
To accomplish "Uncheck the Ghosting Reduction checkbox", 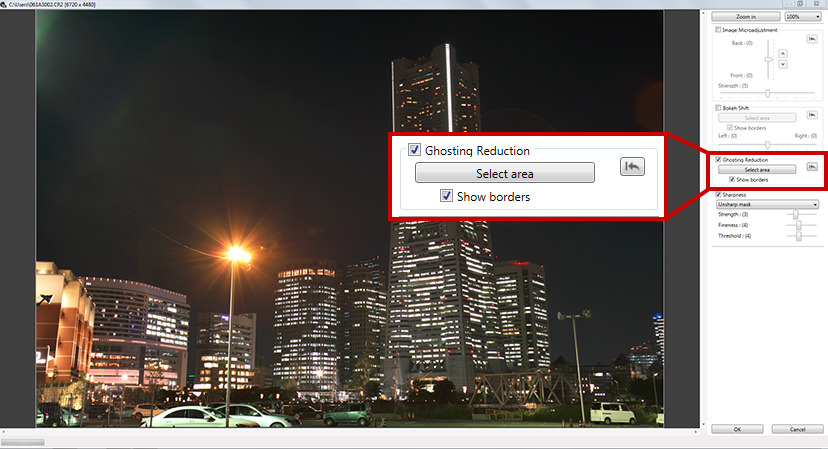I will (718, 160).
